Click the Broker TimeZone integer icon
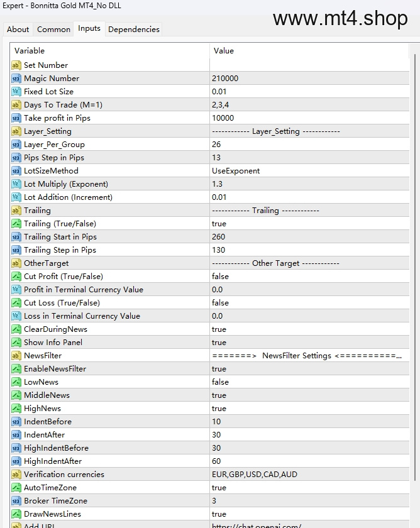The height and width of the screenshot is (528, 420). click(16, 501)
